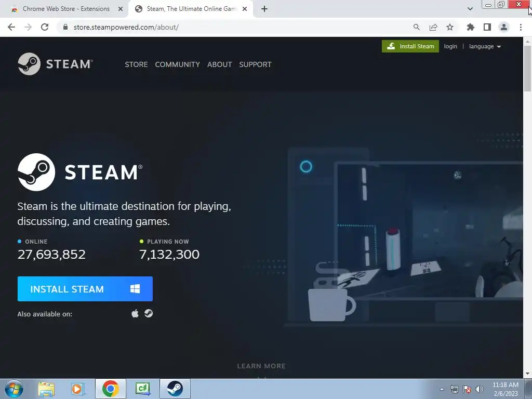Go forward in browser history
532x399 pixels.
point(28,27)
